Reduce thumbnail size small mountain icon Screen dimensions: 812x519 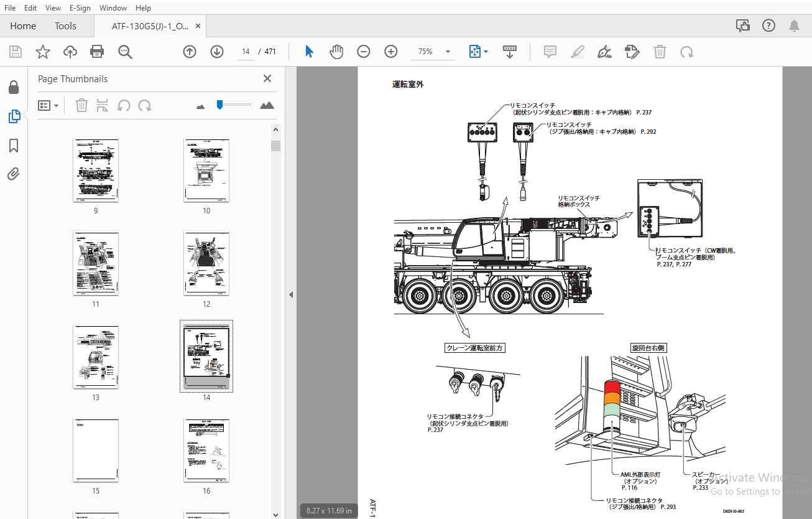coord(200,106)
